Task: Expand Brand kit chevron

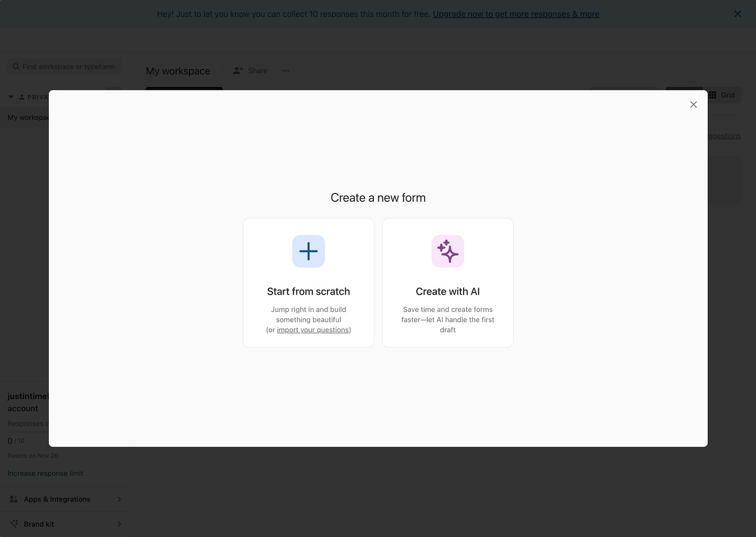Action: [x=119, y=524]
